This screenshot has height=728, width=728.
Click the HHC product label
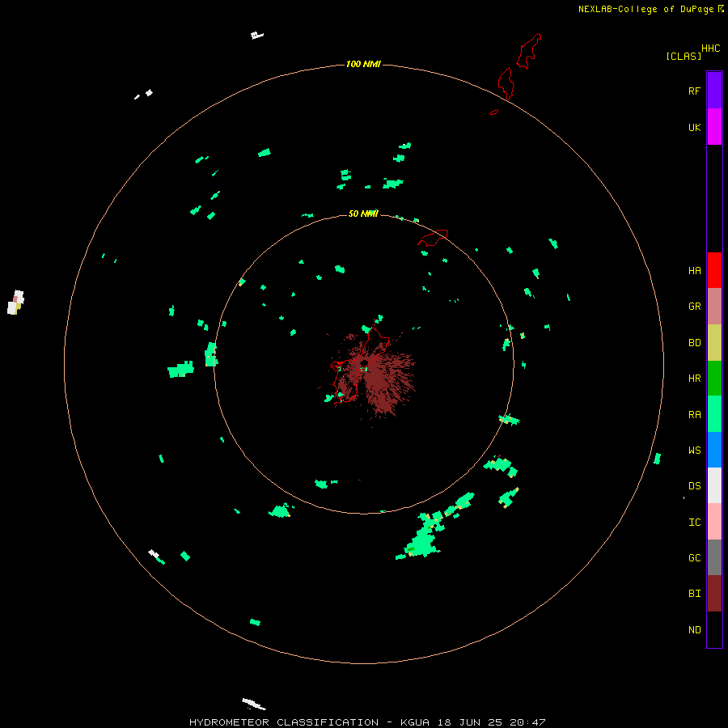point(711,49)
